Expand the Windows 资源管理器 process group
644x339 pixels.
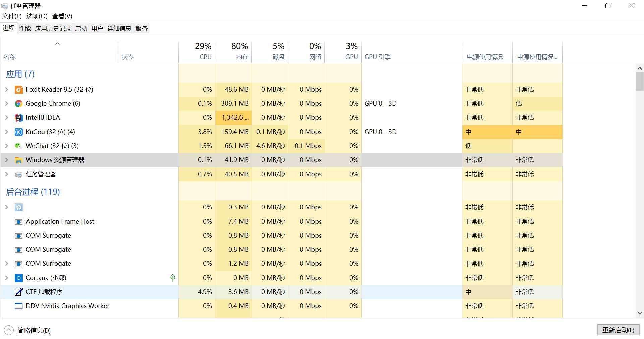point(7,160)
